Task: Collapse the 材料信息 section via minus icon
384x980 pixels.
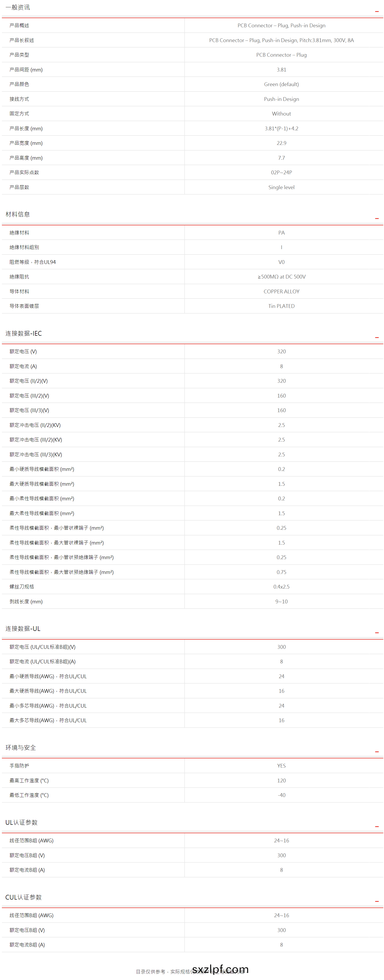Action: pyautogui.click(x=376, y=218)
